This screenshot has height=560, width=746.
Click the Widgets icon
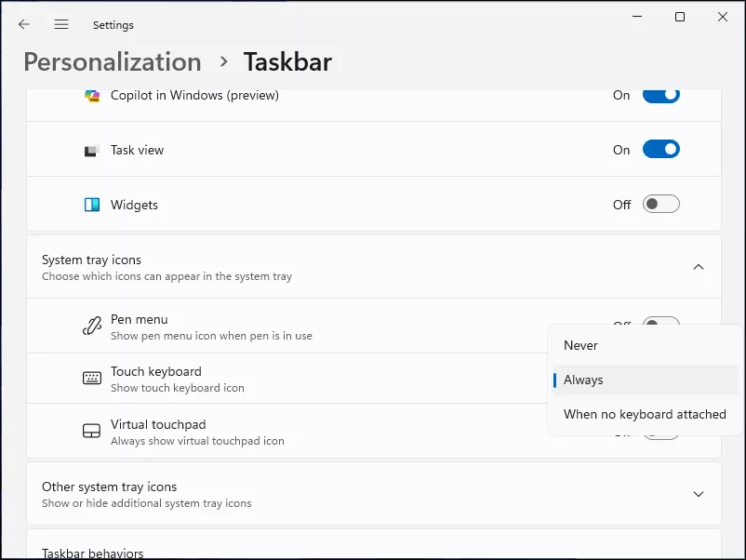click(92, 205)
